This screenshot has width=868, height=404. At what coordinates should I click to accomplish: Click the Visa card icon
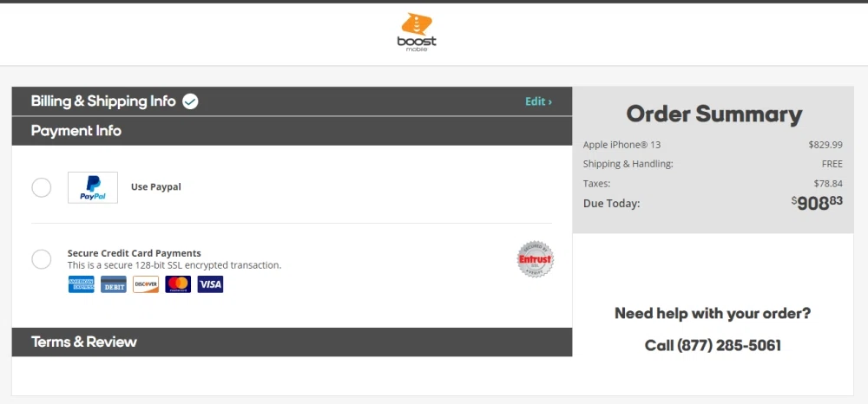tap(210, 284)
